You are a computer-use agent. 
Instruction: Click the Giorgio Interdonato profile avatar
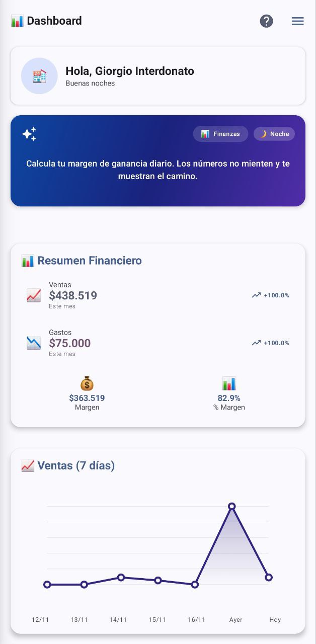pos(39,75)
